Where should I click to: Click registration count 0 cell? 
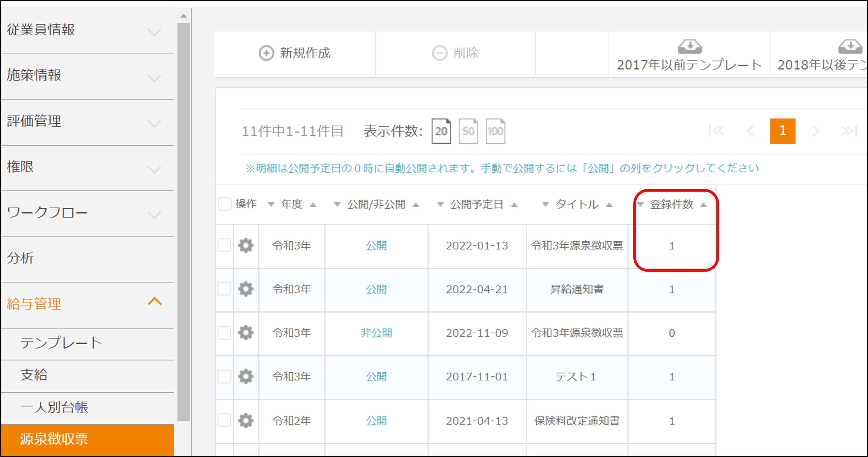(672, 333)
